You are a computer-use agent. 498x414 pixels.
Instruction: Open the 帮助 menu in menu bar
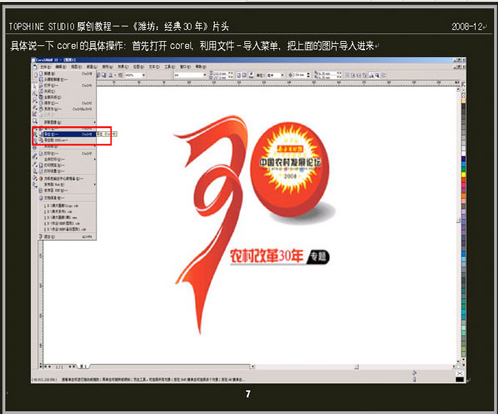(x=201, y=66)
